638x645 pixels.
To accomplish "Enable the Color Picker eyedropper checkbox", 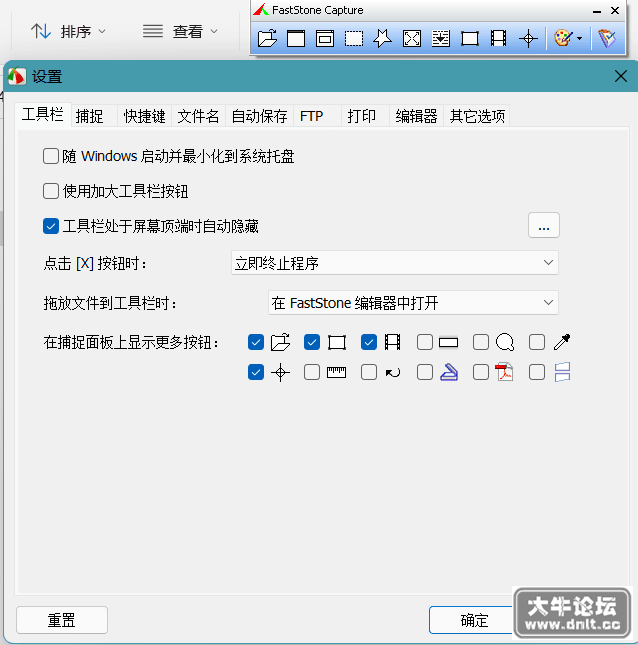I will 537,342.
